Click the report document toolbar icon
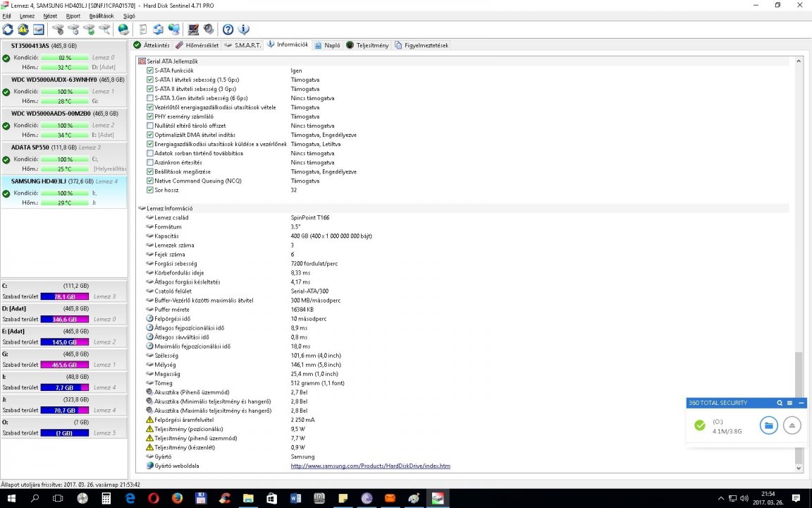Viewport: 812px width, 508px height. (143, 30)
